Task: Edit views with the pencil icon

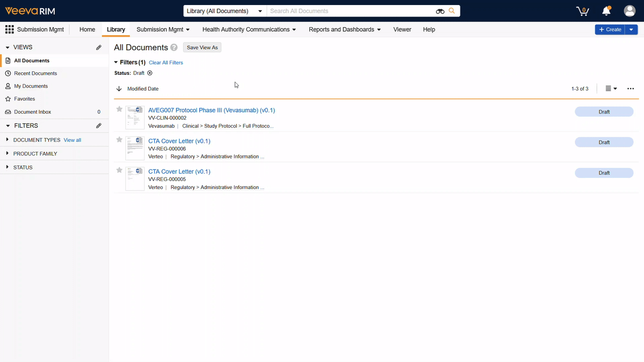Action: (99, 47)
